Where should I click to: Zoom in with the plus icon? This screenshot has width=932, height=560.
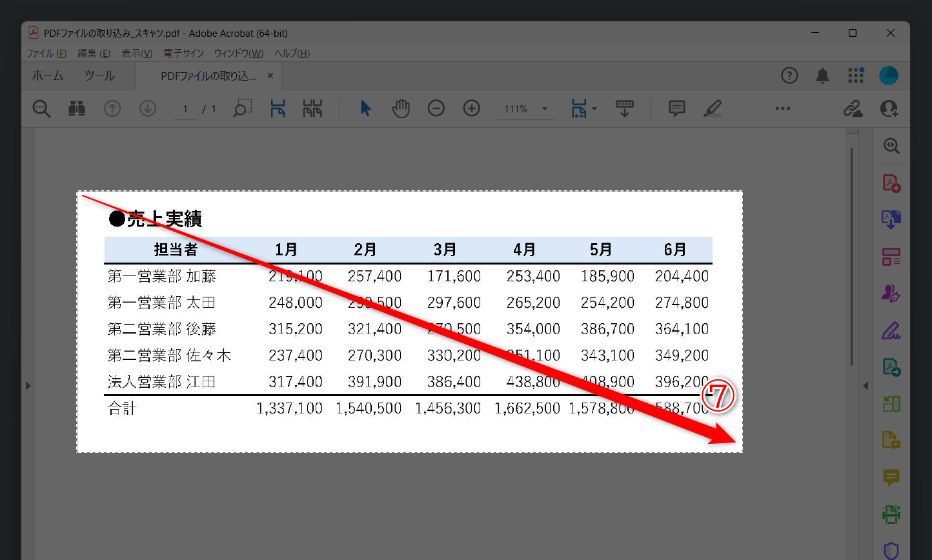point(472,108)
